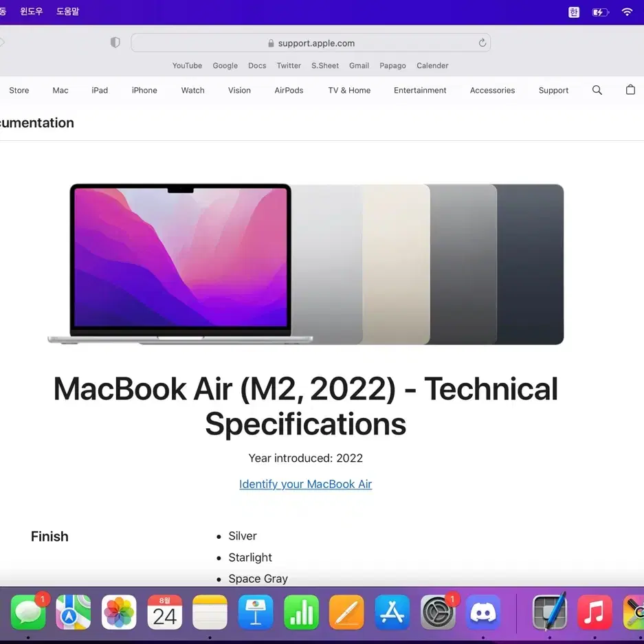Click the support.apple.com address field
Screen dimensions: 644x644
pos(311,43)
